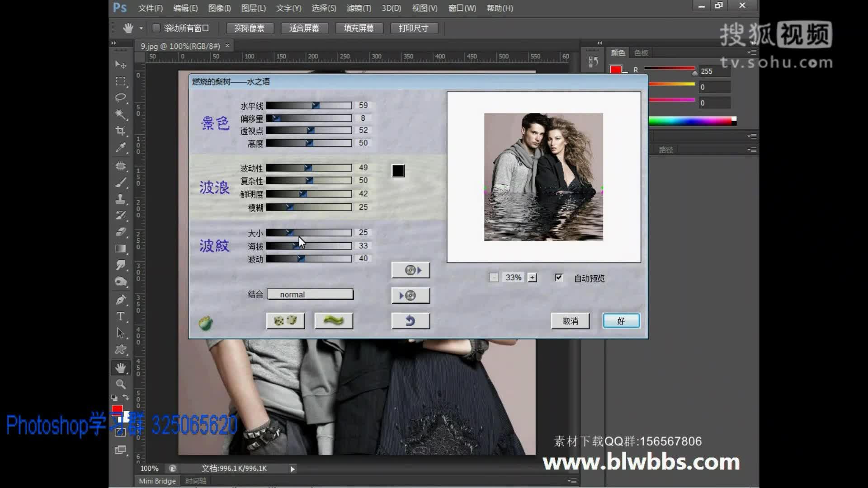Click the preview zoom-in plus button
Viewport: 868px width, 488px height.
[533, 277]
